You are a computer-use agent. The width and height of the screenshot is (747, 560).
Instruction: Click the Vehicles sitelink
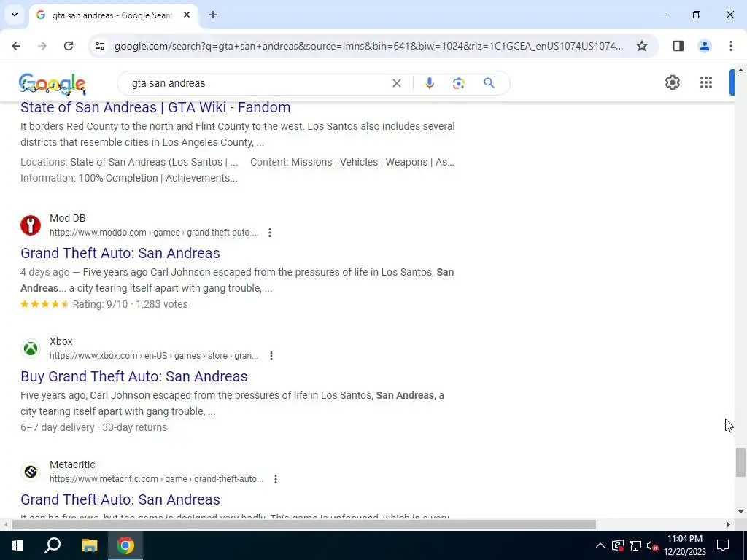(x=360, y=162)
